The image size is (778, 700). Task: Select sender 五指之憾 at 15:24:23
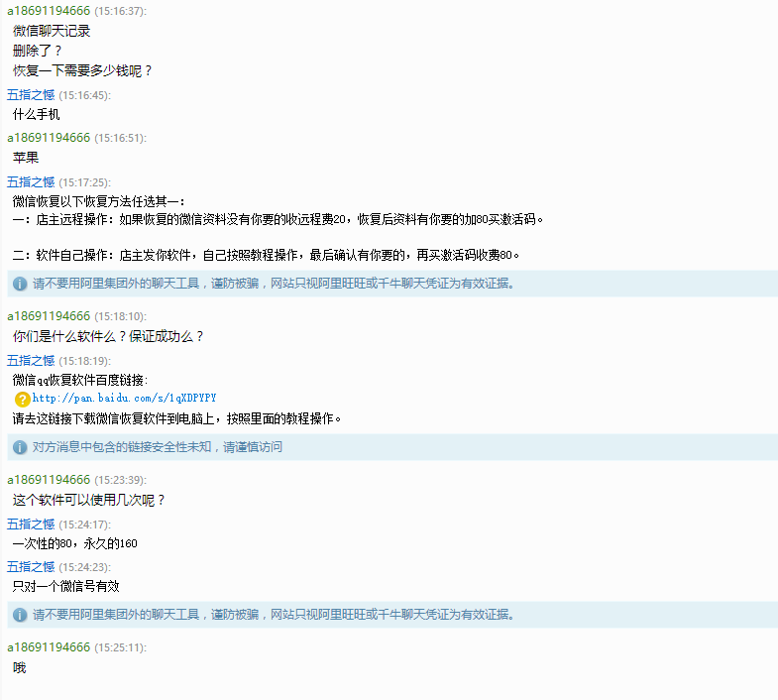[x=31, y=566]
